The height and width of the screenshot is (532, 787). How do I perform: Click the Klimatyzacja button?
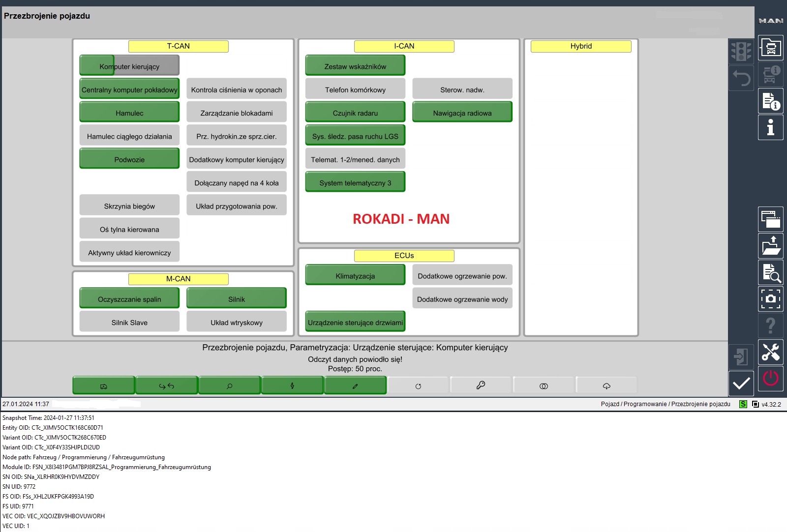point(355,275)
